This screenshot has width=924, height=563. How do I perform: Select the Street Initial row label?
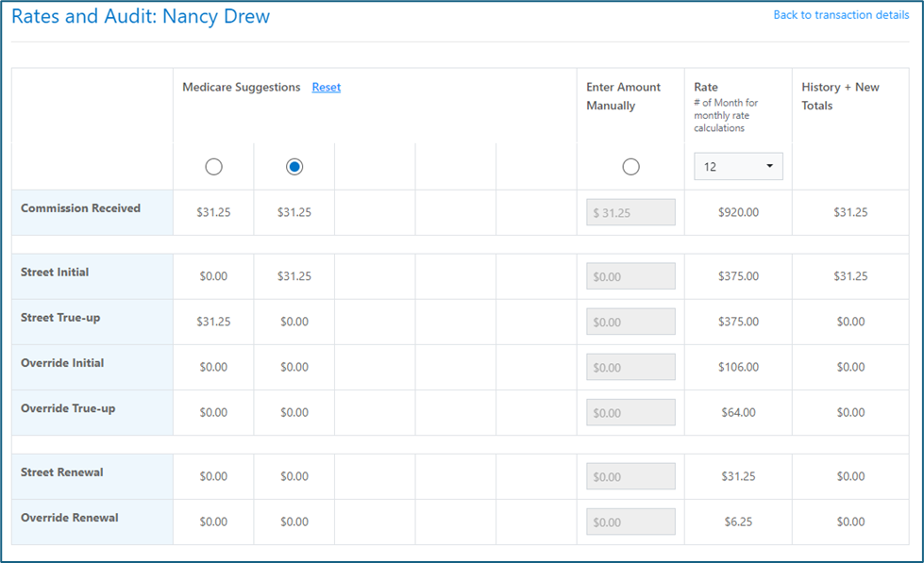55,273
